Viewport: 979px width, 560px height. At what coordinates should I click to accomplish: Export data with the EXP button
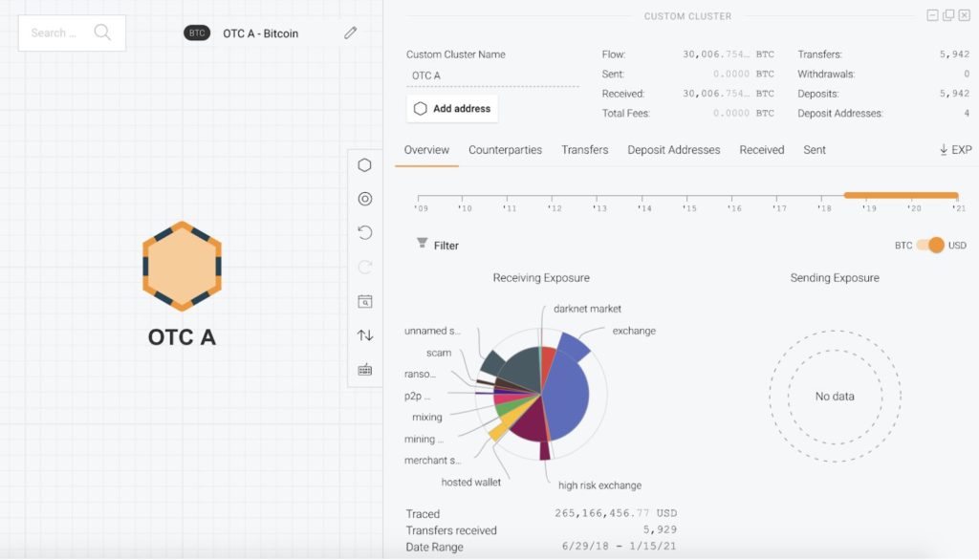click(955, 150)
